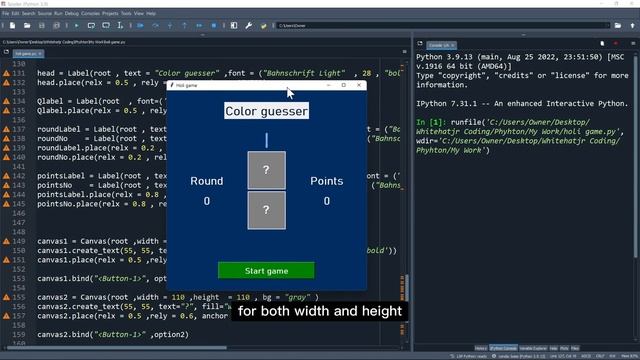Open the Consoles menu
The image size is (640, 360).
click(90, 13)
